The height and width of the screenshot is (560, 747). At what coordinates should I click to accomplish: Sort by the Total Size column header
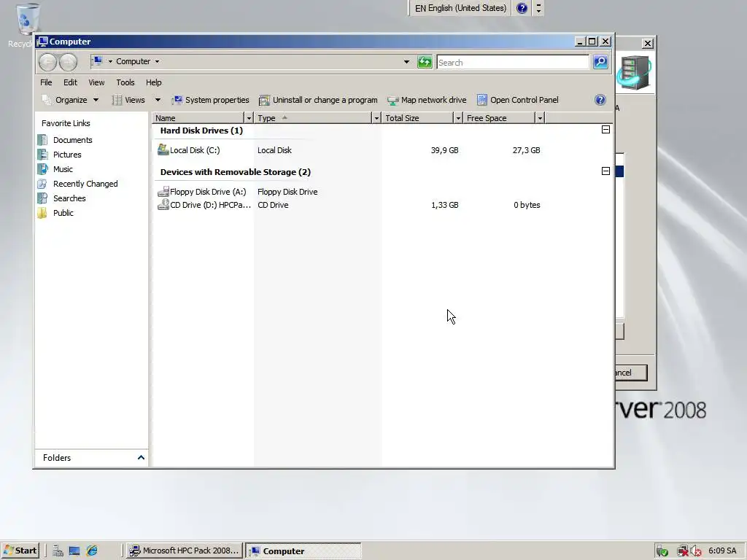[417, 118]
